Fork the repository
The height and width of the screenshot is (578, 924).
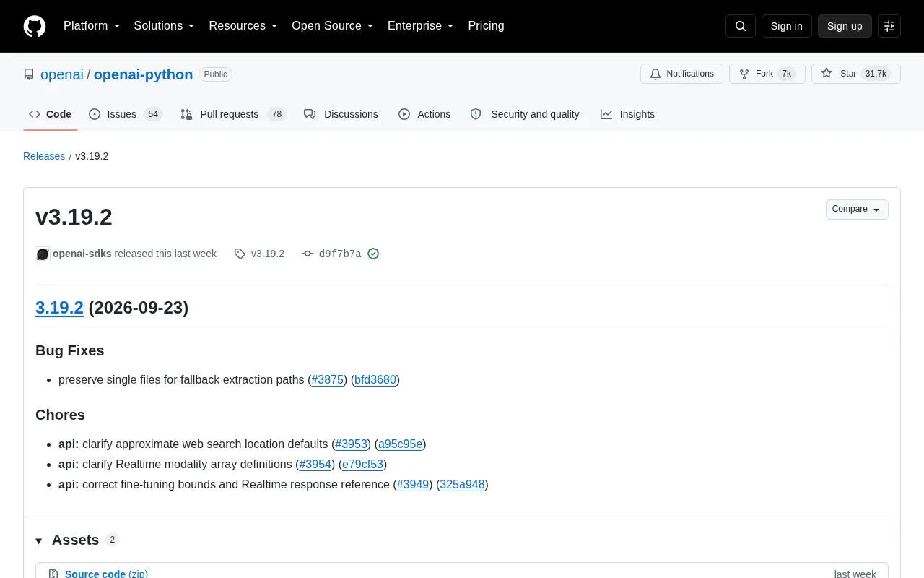pyautogui.click(x=767, y=74)
